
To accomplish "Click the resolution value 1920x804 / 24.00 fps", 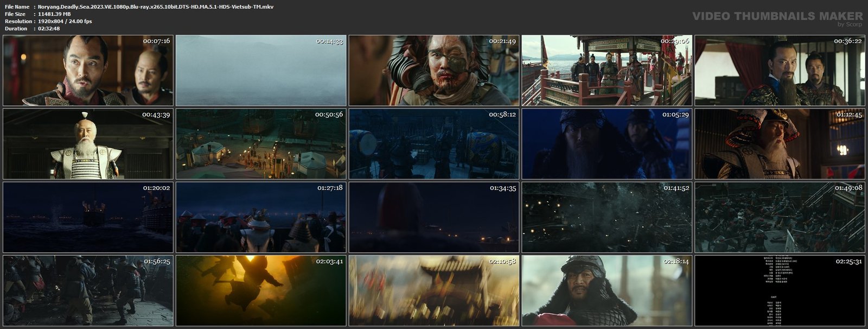I will [65, 21].
